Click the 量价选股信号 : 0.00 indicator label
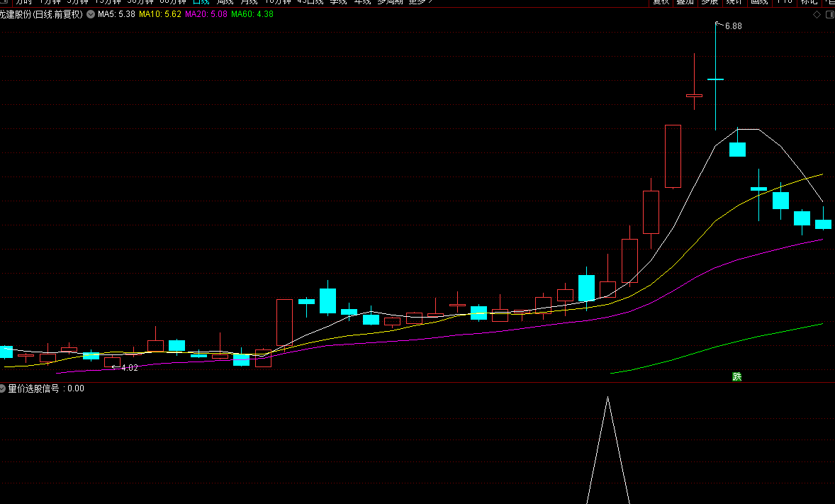 point(46,389)
